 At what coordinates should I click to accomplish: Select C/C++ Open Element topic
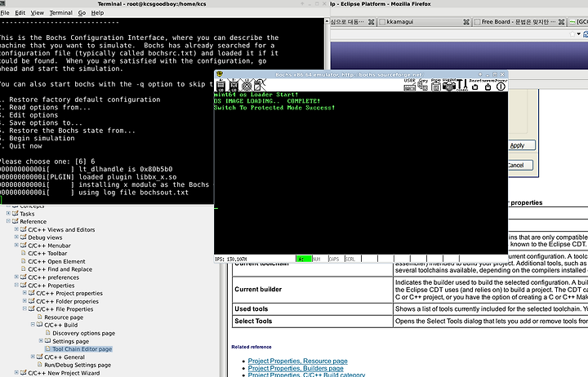56,261
